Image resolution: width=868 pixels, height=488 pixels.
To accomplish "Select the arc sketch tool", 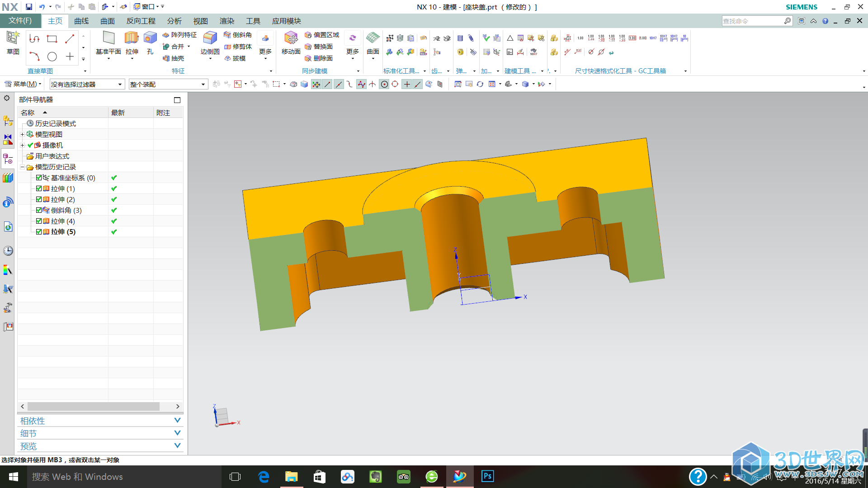I will pos(34,56).
